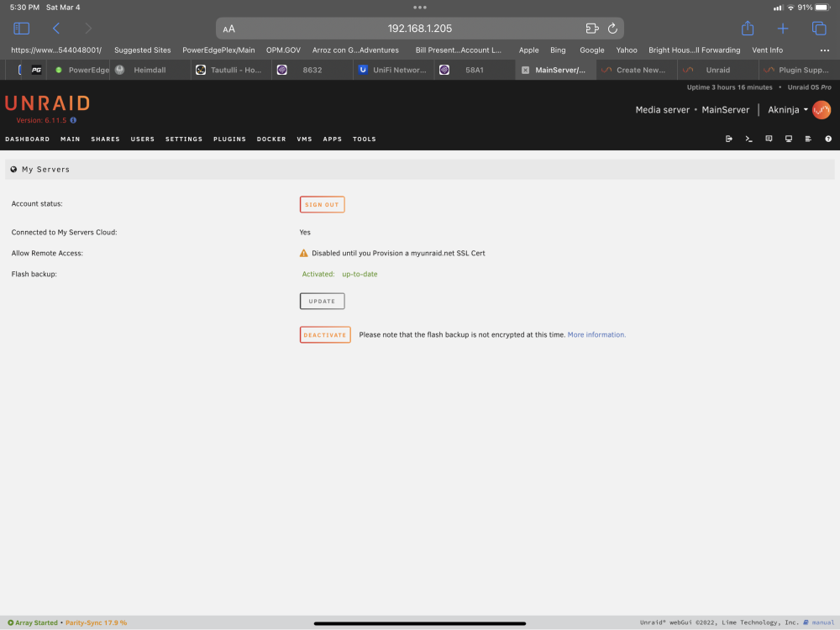Open the OPM.GOV bookmark
The image size is (840, 630).
point(283,50)
